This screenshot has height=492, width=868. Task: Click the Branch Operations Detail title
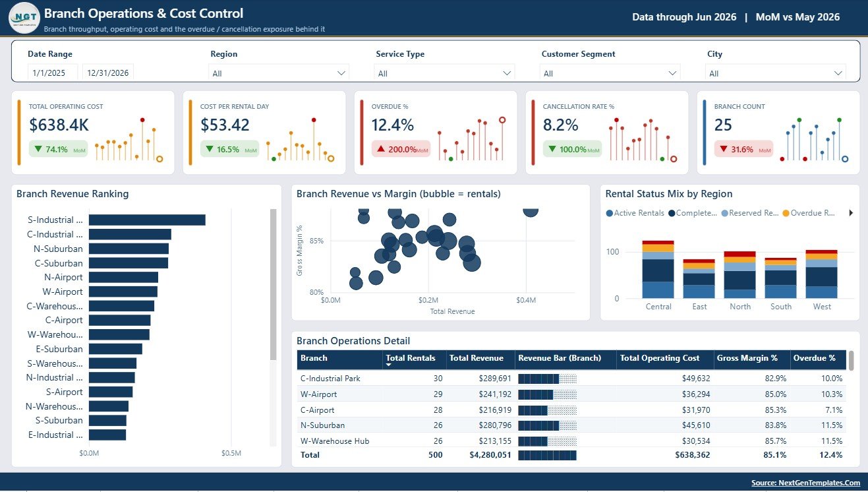pyautogui.click(x=353, y=341)
